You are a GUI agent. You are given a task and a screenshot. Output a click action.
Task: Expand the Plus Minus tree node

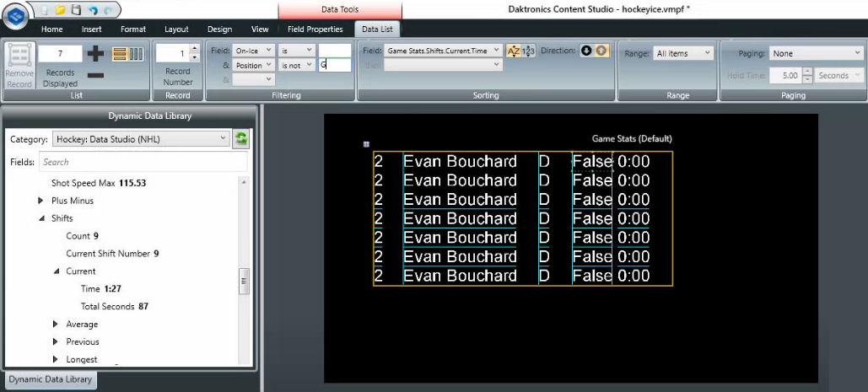pos(40,201)
